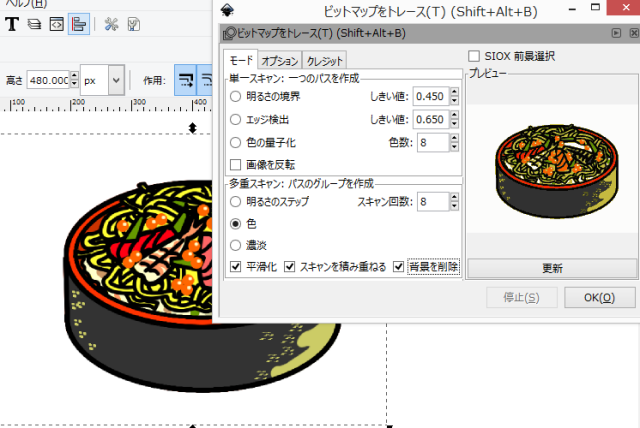This screenshot has width=640, height=428.
Task: Open the XML Editor icon
Action: 56,23
